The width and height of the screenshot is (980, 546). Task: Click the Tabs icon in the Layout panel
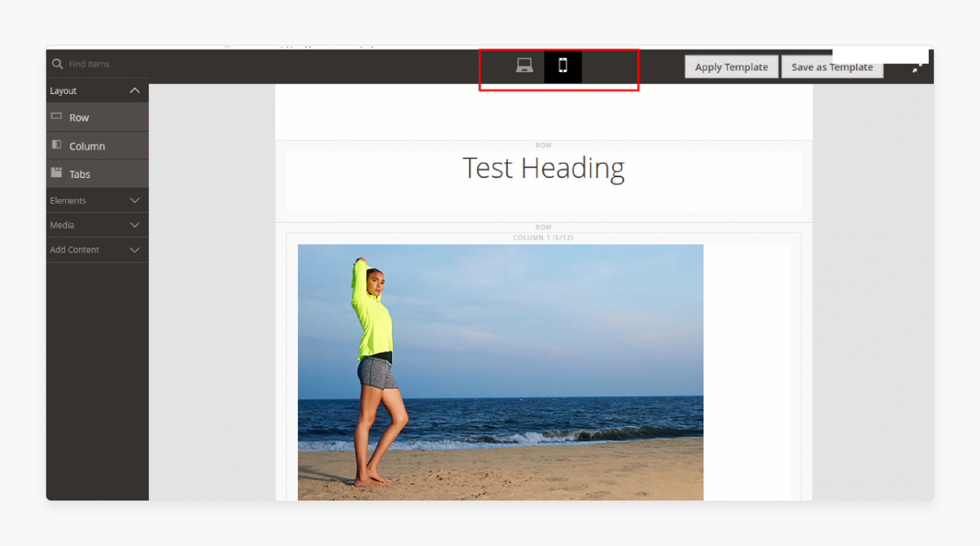click(56, 172)
